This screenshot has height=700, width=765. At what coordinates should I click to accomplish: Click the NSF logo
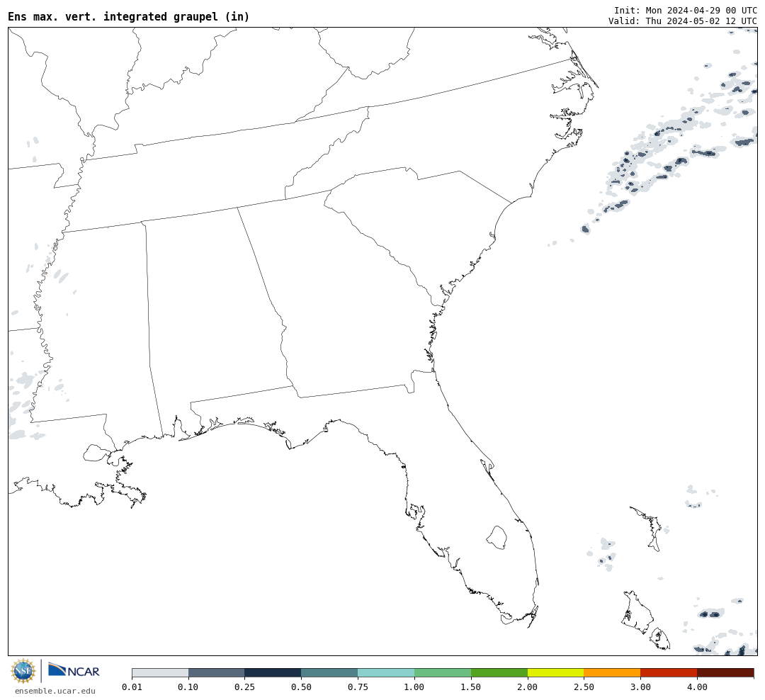pos(23,671)
